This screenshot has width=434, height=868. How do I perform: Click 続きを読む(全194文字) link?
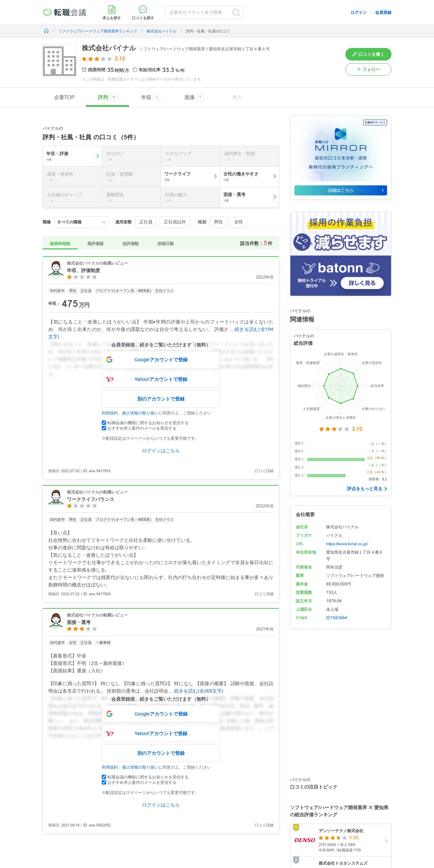pyautogui.click(x=254, y=329)
